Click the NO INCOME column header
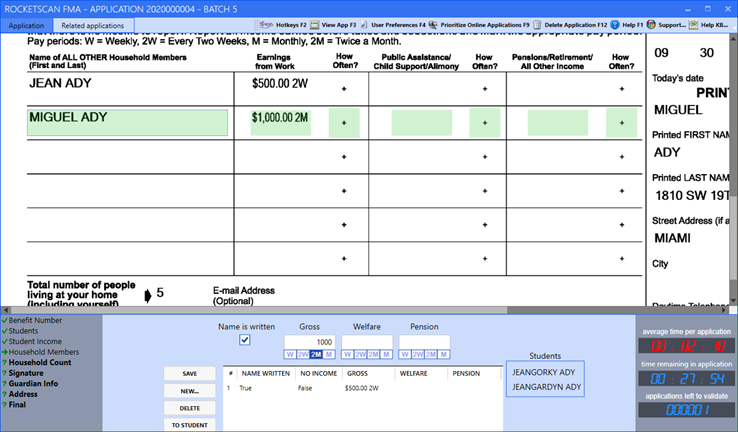The width and height of the screenshot is (738, 432). 319,373
